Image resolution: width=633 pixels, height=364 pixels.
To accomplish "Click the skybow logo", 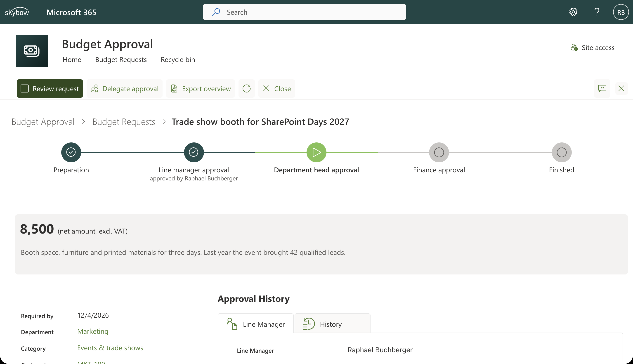I will point(17,12).
